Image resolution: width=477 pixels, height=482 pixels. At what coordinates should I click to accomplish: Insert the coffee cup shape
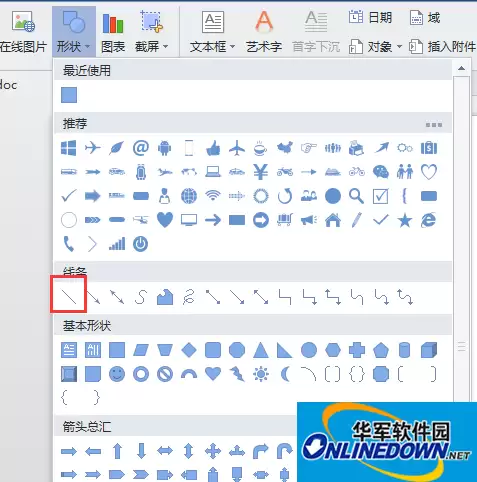point(261,148)
